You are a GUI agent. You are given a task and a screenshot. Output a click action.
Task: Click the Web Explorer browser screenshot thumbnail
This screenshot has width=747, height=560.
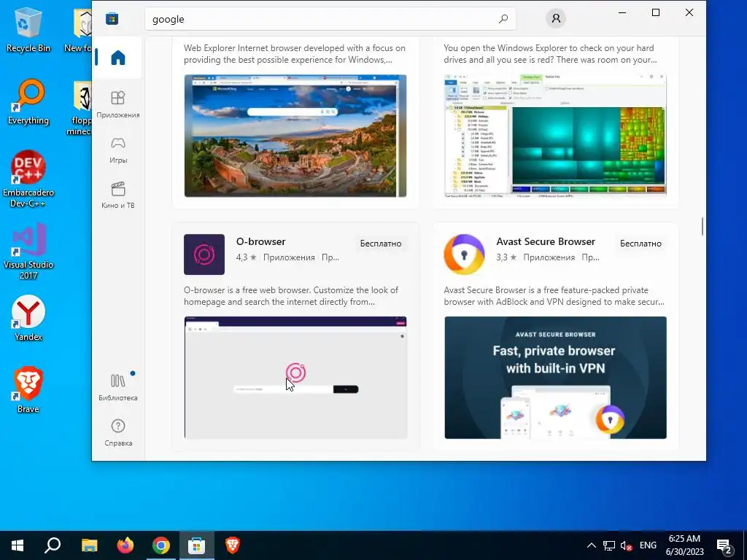click(x=295, y=136)
